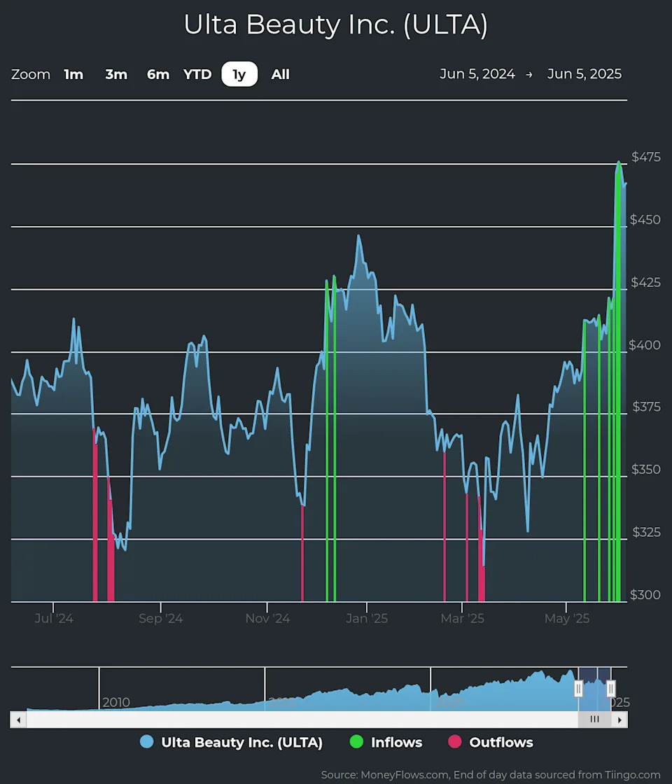Click the $400 y-axis label
Viewport: 672px width, 784px height.
tap(645, 345)
